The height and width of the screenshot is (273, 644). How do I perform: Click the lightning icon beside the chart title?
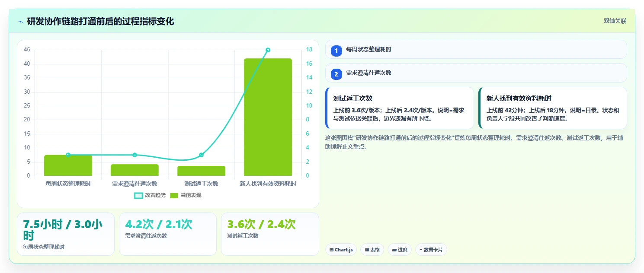(x=21, y=22)
